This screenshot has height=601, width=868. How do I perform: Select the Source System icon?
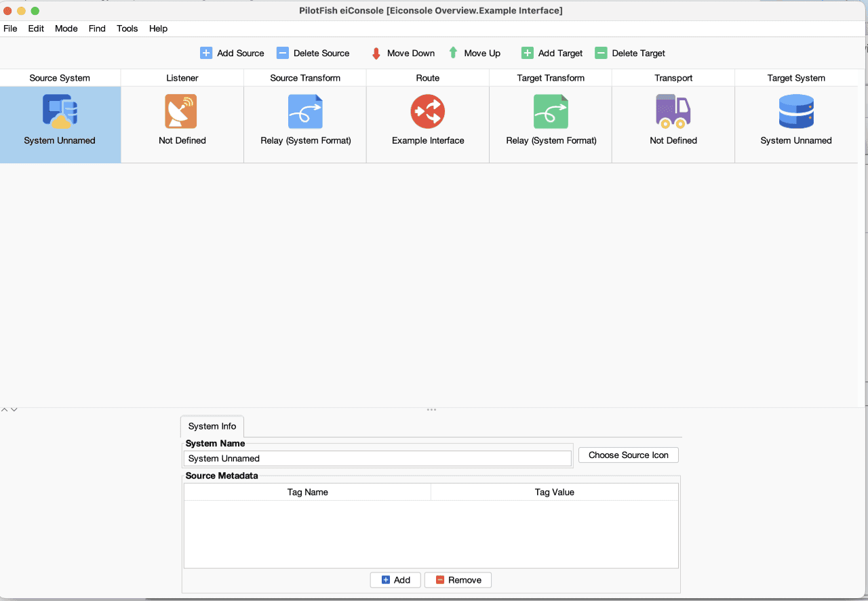[x=60, y=111]
